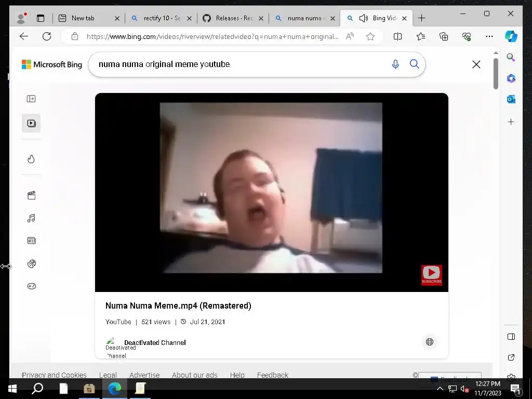532x399 pixels.
Task: Open the Legal footer link
Action: coord(108,375)
